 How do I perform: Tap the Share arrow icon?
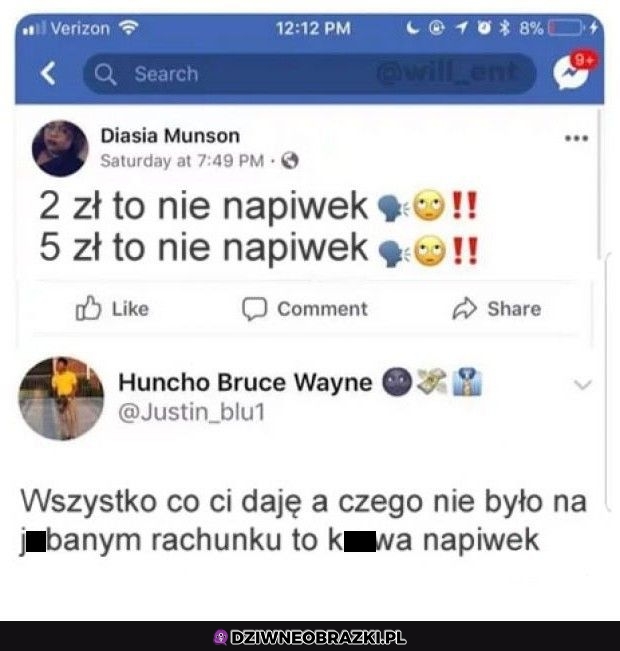[464, 308]
